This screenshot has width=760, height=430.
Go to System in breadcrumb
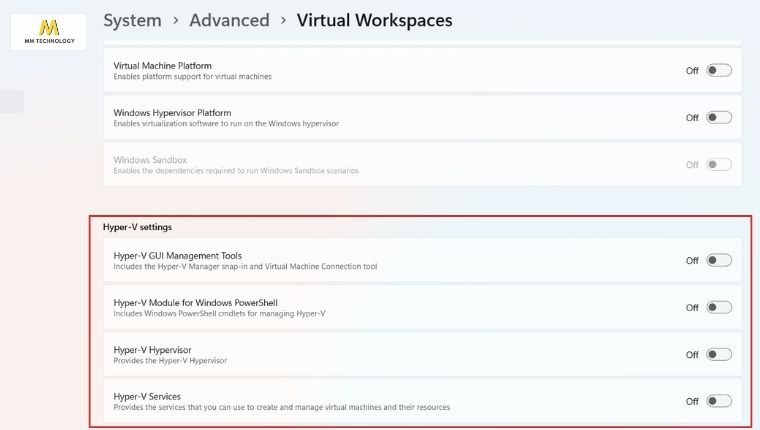pos(132,20)
